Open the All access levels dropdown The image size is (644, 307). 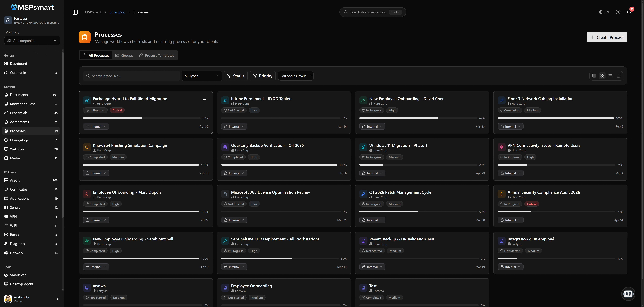[296, 76]
